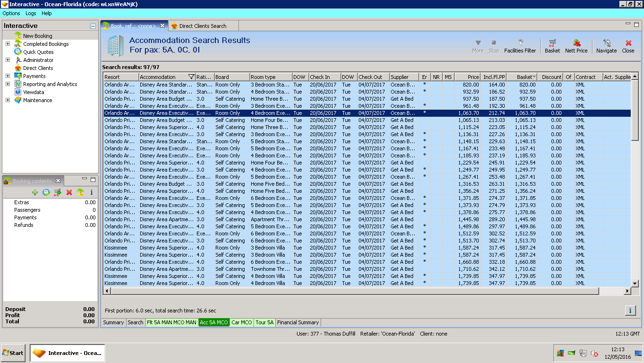Collapse the Interactive panel

(x=93, y=26)
